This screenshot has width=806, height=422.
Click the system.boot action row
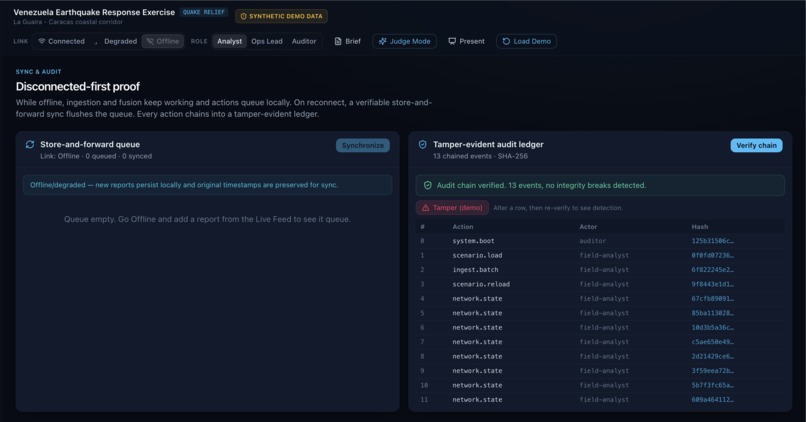click(x=600, y=241)
